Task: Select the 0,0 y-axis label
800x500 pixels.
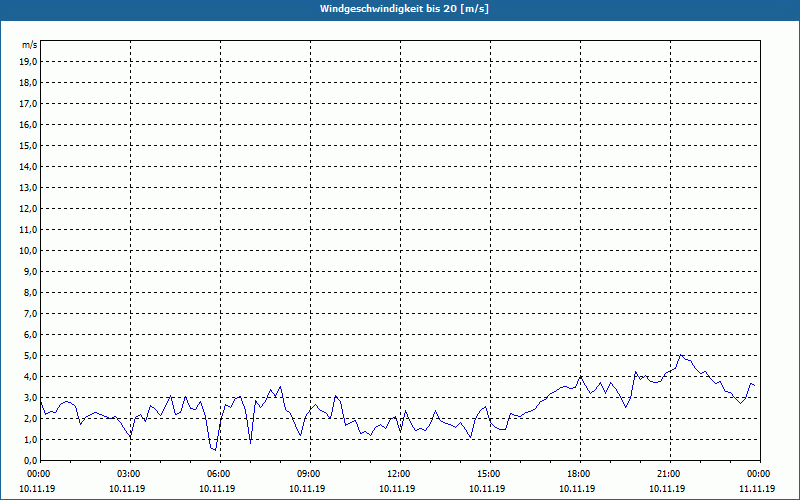Action: pos(31,460)
